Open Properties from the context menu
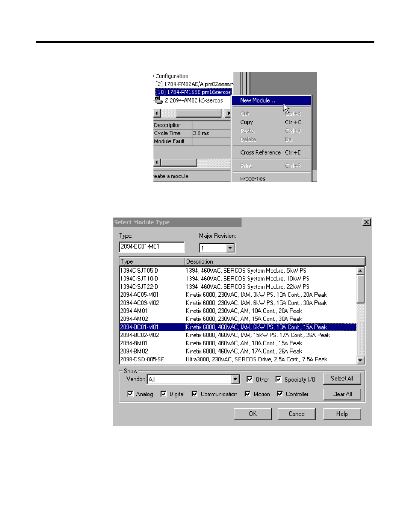 pyautogui.click(x=271, y=178)
